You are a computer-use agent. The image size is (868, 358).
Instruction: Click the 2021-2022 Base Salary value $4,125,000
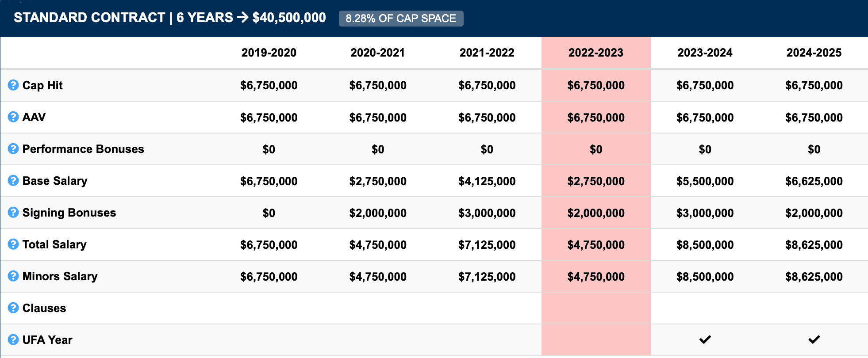487,181
